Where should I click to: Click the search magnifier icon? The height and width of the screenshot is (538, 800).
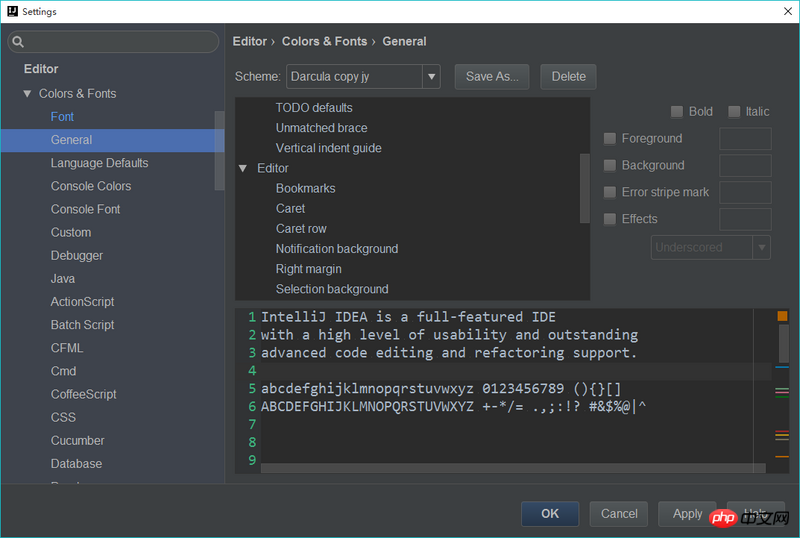18,42
